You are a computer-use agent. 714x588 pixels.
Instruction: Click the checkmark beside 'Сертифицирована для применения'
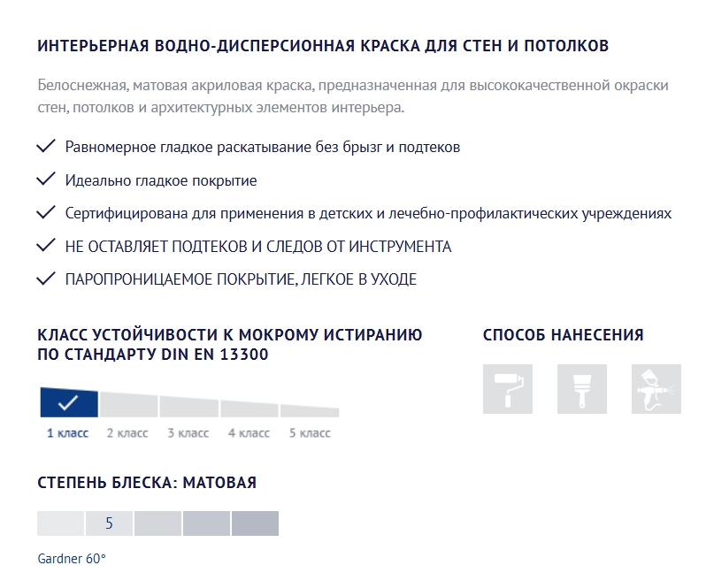point(45,212)
